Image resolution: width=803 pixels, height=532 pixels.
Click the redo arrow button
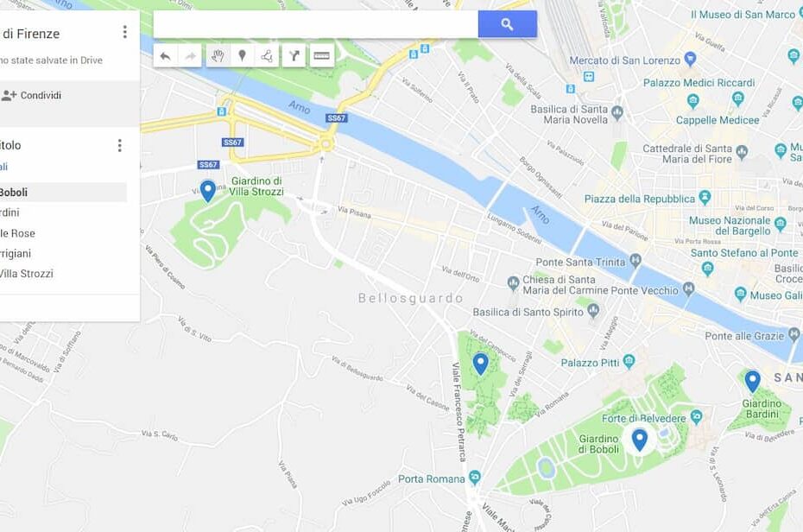pos(190,56)
